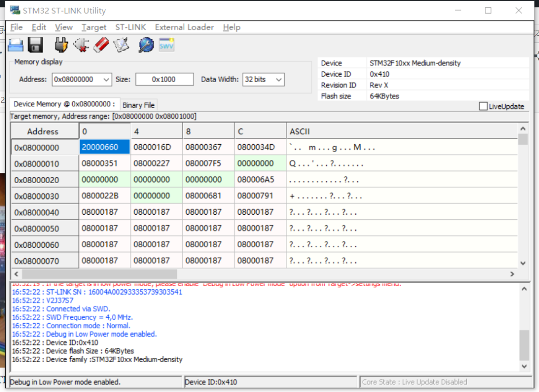Select memory cell 08000227
The width and height of the screenshot is (539, 392).
coord(157,163)
